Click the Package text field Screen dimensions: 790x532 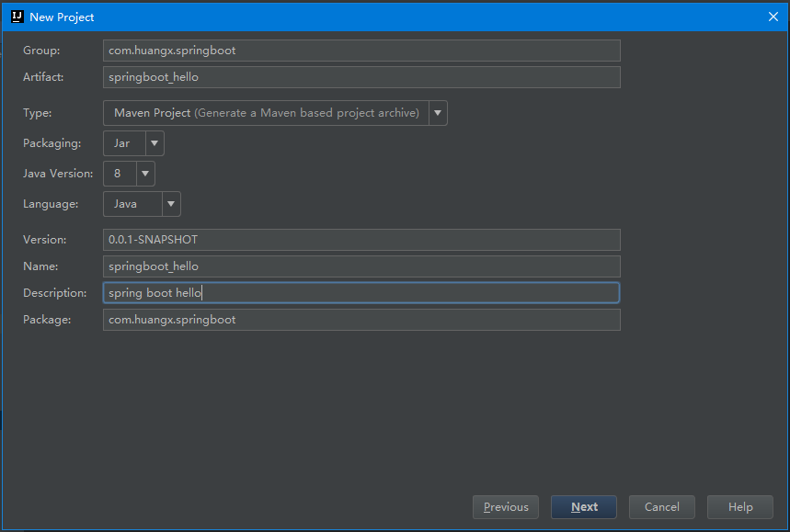pos(361,320)
